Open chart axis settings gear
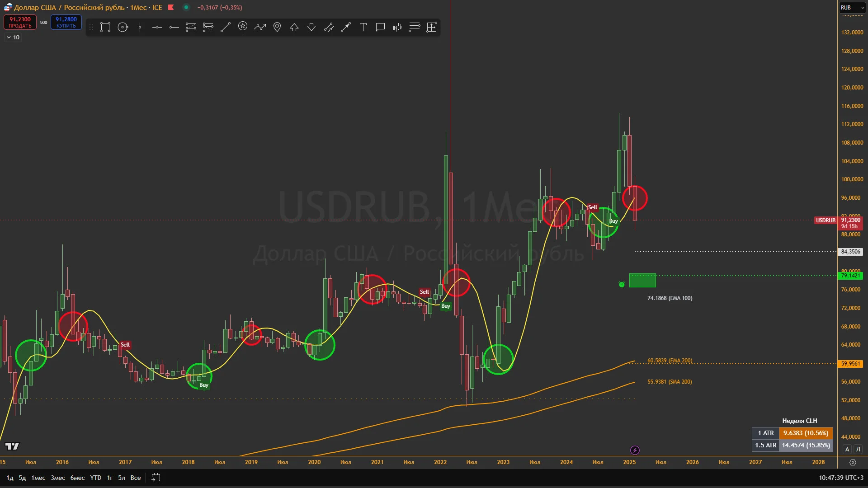Image resolution: width=868 pixels, height=488 pixels. click(x=853, y=462)
